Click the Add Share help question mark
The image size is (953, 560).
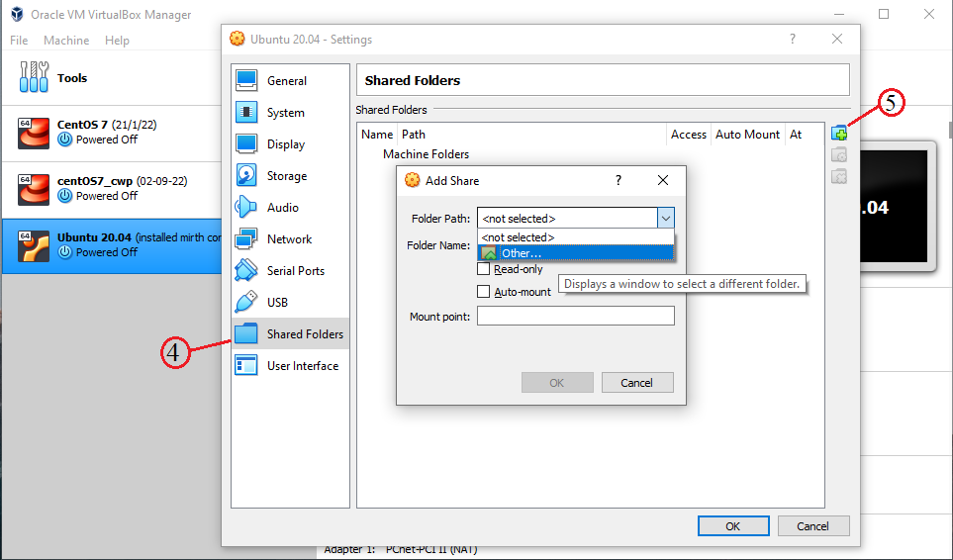tap(619, 180)
